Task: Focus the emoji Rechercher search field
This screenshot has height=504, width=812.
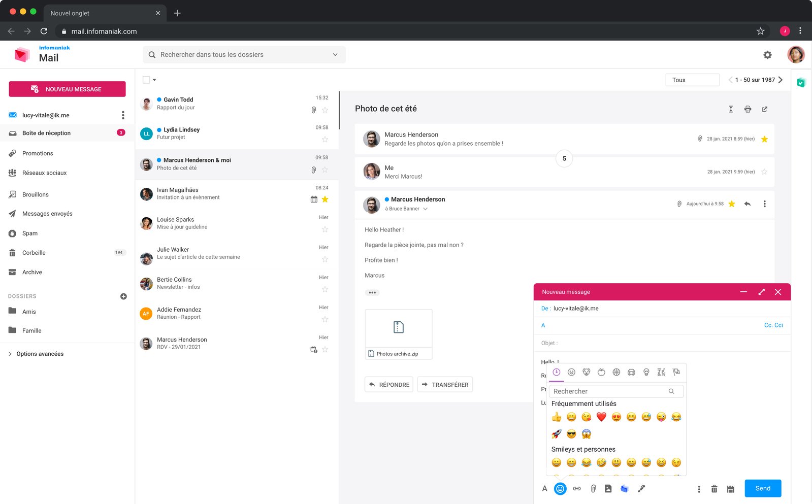Action: point(616,391)
